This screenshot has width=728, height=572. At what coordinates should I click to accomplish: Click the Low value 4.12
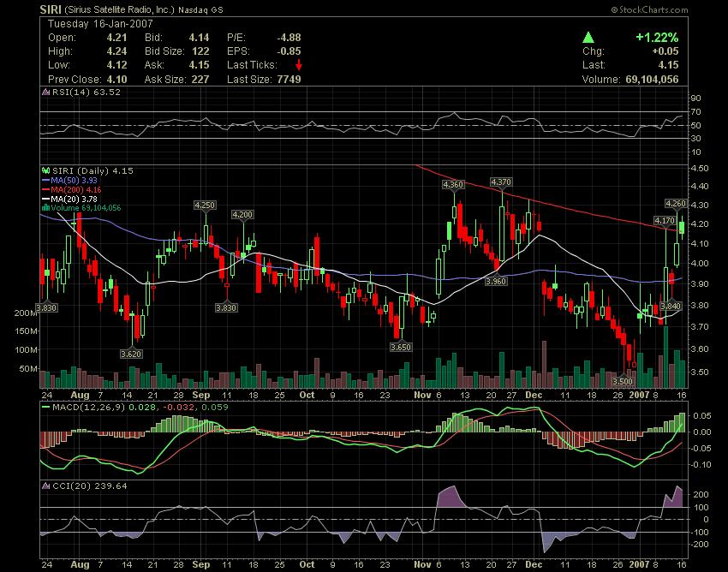[116, 65]
